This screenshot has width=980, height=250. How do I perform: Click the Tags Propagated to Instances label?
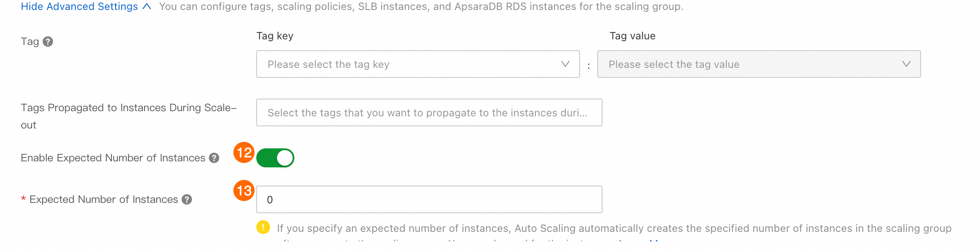pyautogui.click(x=129, y=108)
